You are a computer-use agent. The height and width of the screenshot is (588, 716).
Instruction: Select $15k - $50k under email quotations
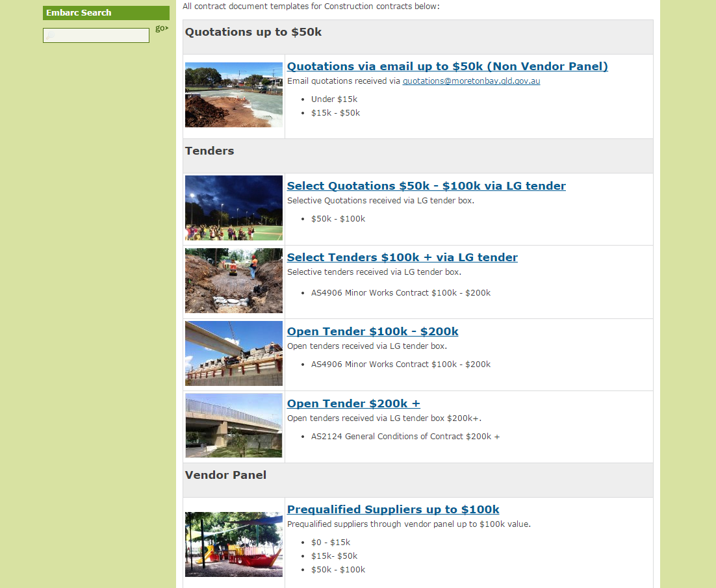point(335,113)
